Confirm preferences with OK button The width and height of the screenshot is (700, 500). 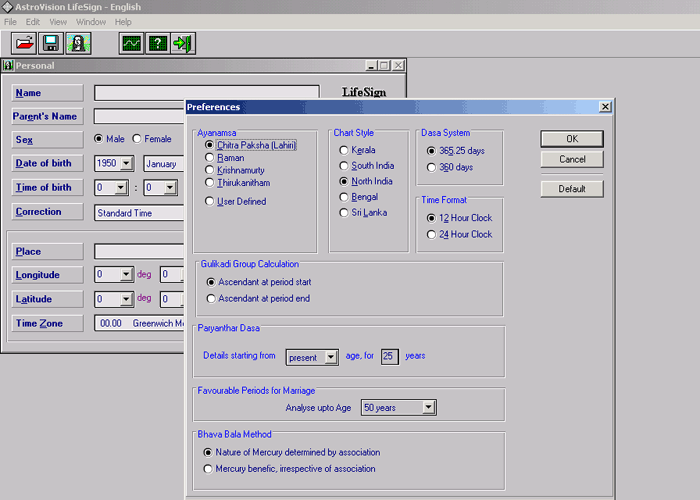pyautogui.click(x=572, y=139)
